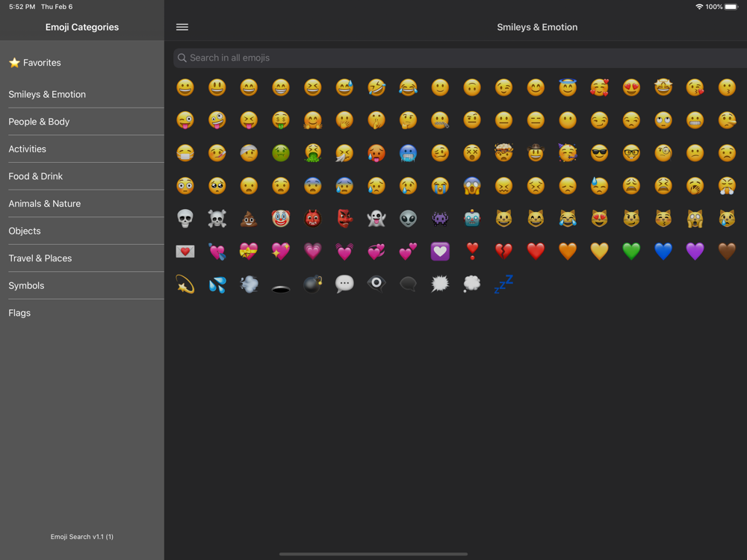Select the ghost emoji

pos(376,219)
